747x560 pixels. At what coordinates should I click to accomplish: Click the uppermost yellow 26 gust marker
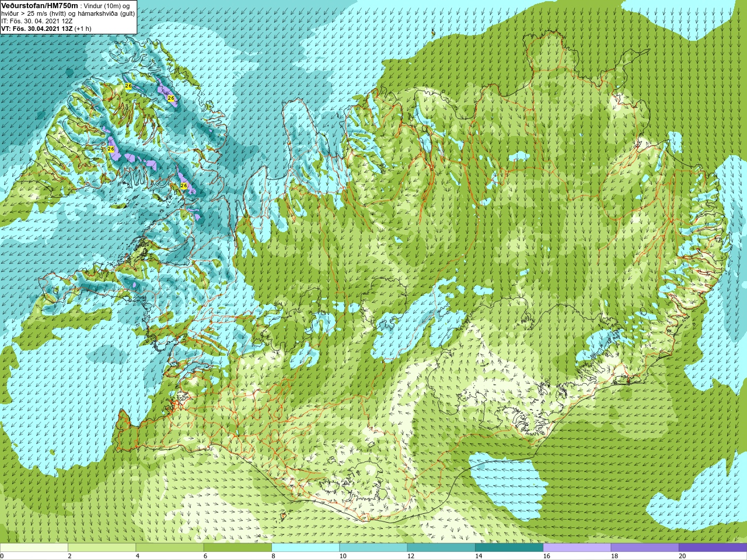click(x=128, y=86)
